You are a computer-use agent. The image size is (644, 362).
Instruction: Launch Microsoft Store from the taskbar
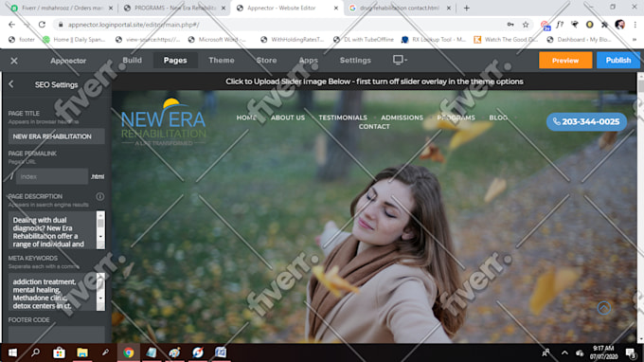click(59, 353)
